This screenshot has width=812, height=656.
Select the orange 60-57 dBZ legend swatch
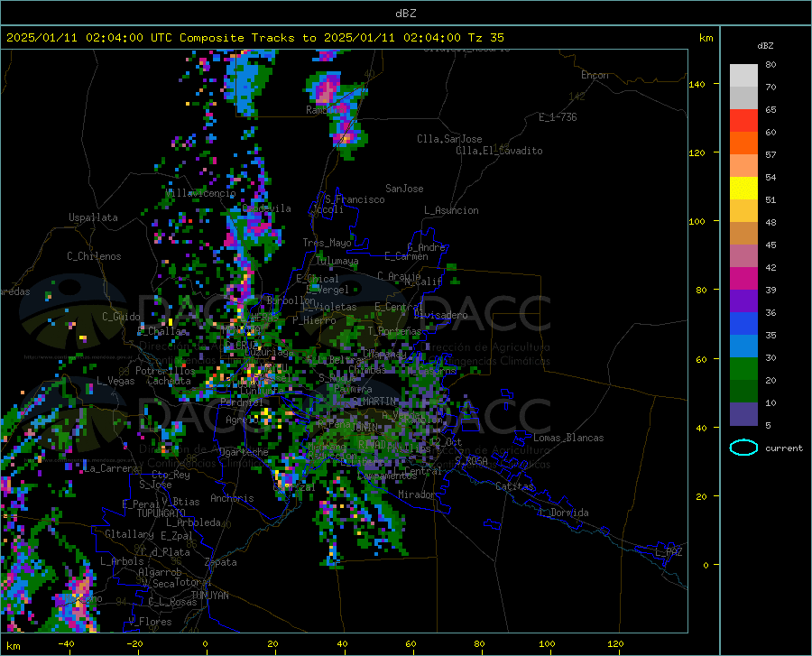click(x=743, y=143)
